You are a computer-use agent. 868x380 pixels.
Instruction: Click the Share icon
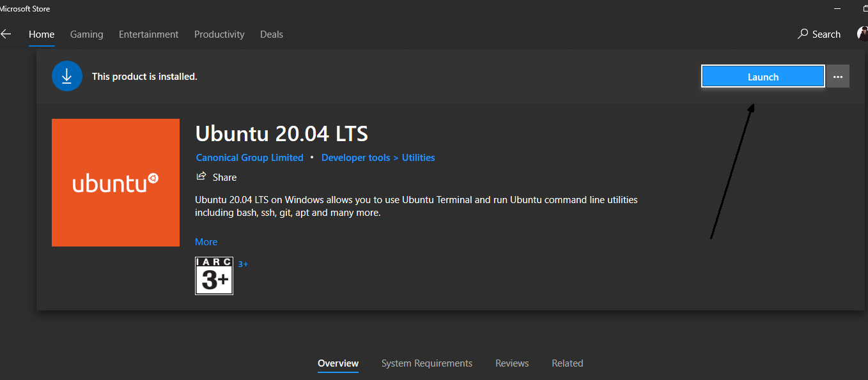(201, 176)
